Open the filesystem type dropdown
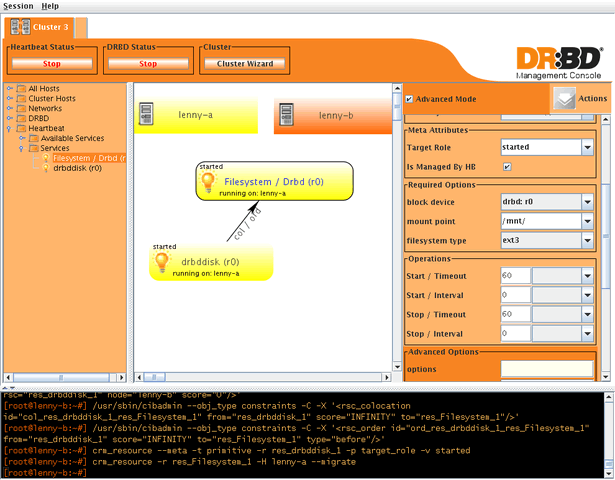 [587, 240]
